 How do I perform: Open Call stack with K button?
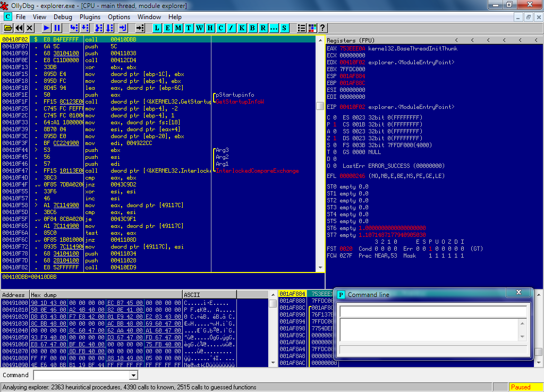[x=242, y=28]
